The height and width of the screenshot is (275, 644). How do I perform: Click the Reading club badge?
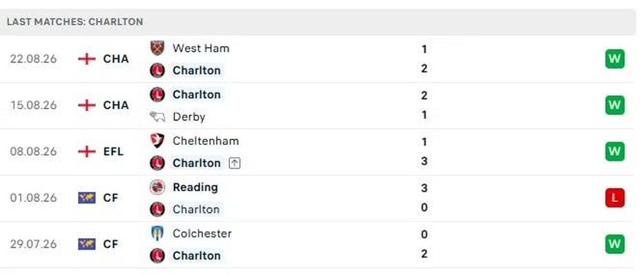157,187
